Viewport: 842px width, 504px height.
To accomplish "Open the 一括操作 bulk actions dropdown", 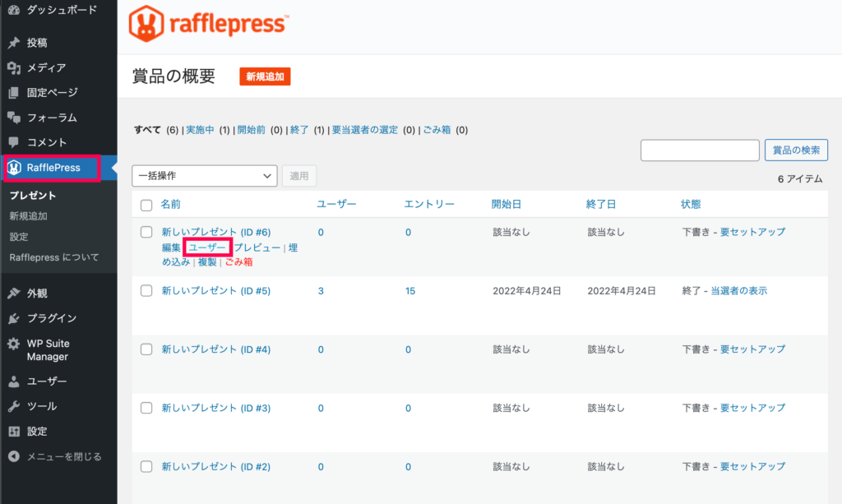I will coord(205,176).
